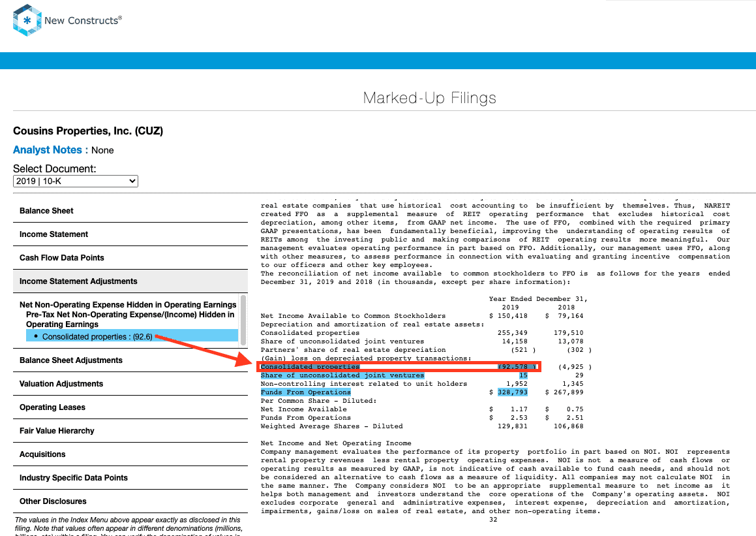
Task: Click the New Constructs hexagon logo
Action: click(x=27, y=20)
